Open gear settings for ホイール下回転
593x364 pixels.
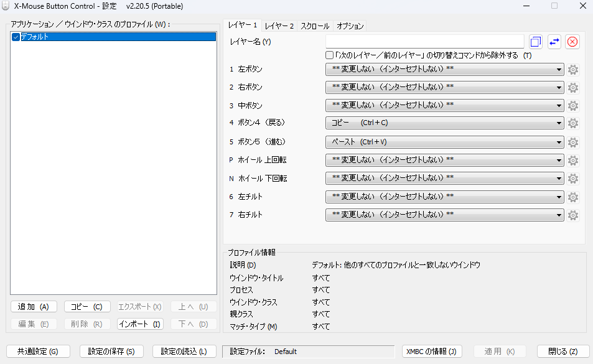click(573, 179)
